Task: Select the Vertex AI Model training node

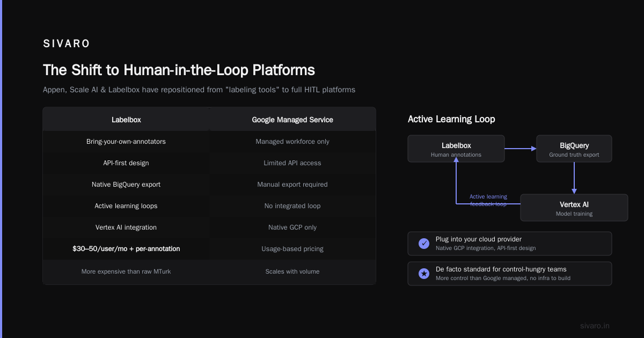Action: point(574,208)
